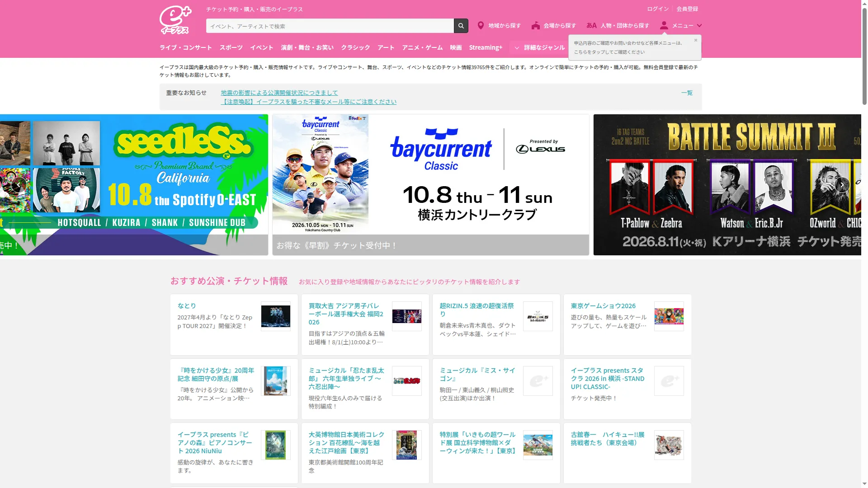The image size is (868, 488).
Task: Open 『ピアノの森』ピアノコンサート title
Action: [215, 443]
